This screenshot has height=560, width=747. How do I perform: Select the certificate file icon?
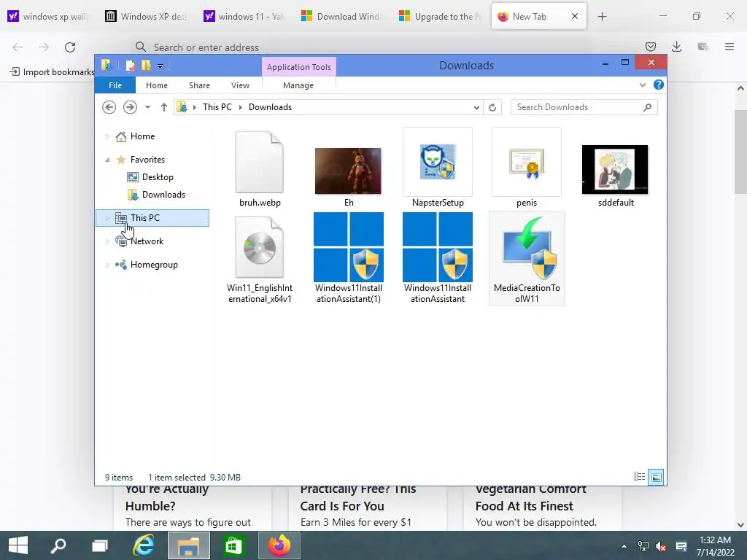coord(527,162)
